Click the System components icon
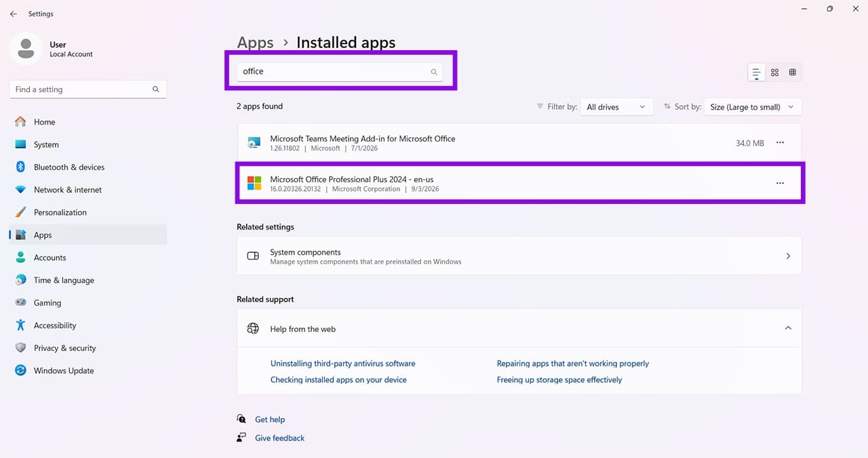 click(x=253, y=256)
